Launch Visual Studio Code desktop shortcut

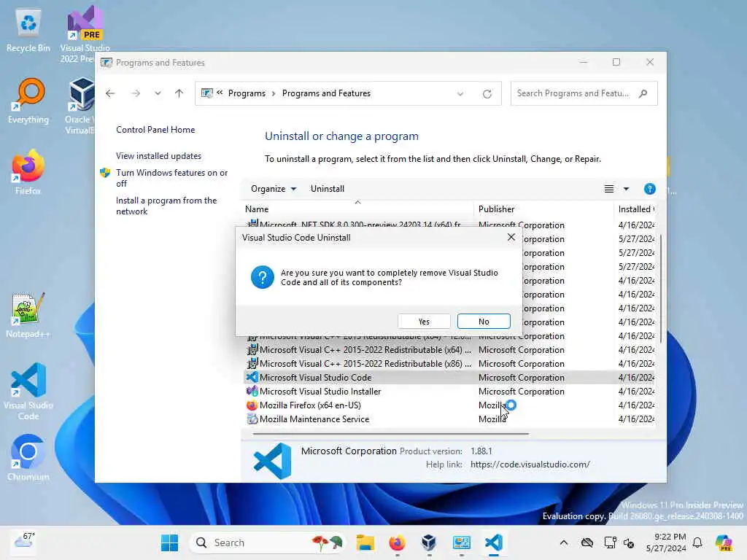point(28,392)
